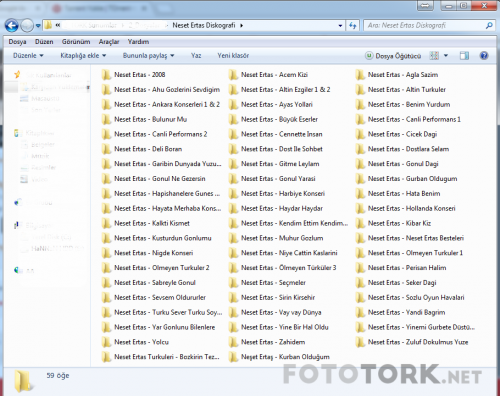Open the Düzen menu
This screenshot has height=396, width=500.
click(44, 42)
